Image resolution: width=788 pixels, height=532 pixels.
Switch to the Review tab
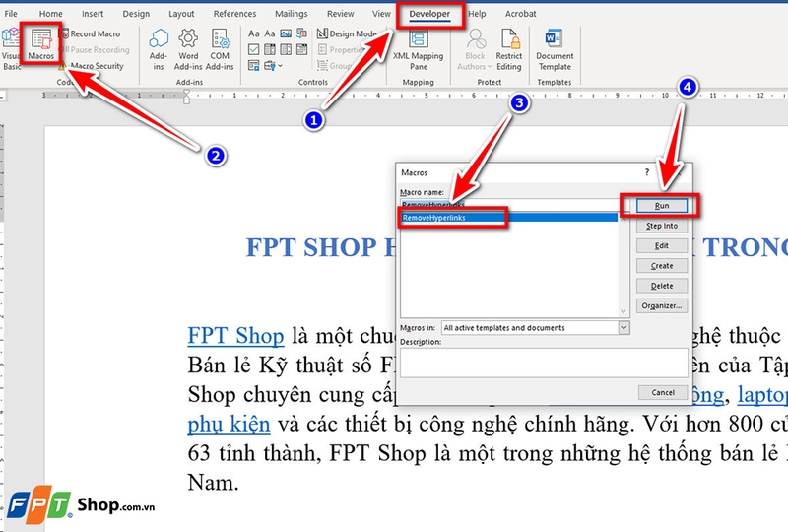tap(340, 14)
